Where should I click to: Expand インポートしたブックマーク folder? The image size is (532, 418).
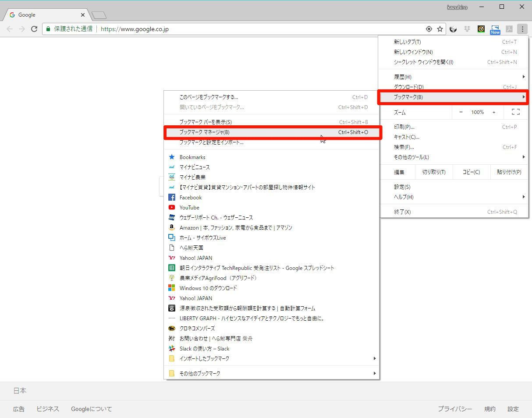(x=272, y=358)
